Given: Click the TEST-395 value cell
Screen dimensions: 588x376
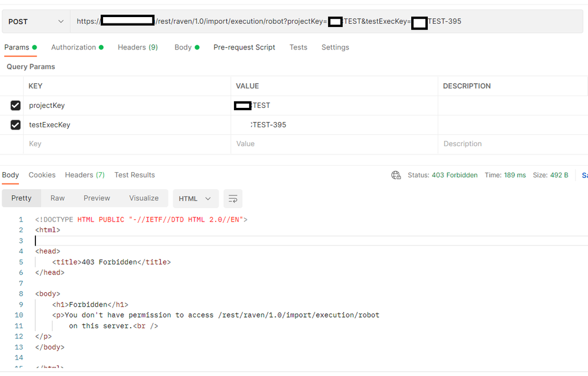Looking at the screenshot, I should pyautogui.click(x=334, y=124).
